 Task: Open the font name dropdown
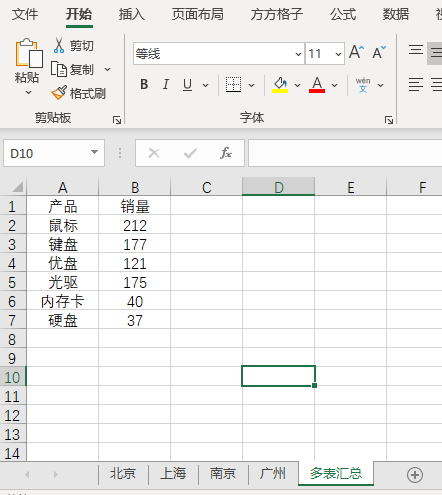coord(298,54)
